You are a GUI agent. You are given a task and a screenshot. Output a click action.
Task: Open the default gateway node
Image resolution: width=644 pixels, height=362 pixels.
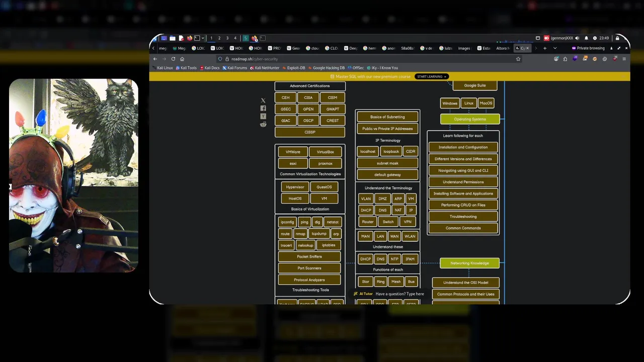point(387,175)
